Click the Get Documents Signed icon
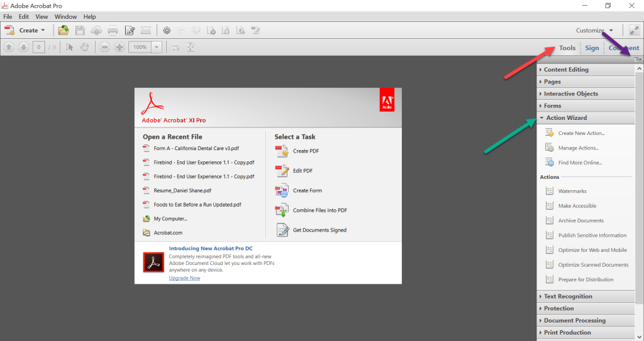The width and height of the screenshot is (644, 341). [282, 230]
